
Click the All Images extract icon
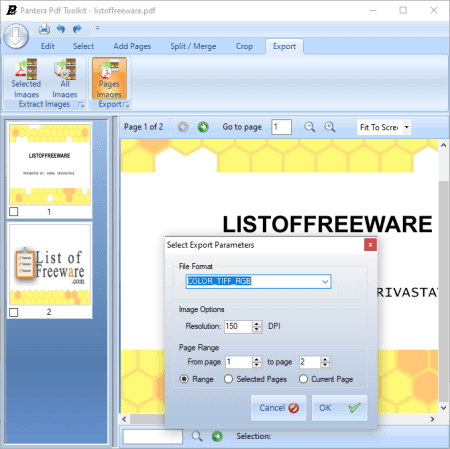pos(65,78)
